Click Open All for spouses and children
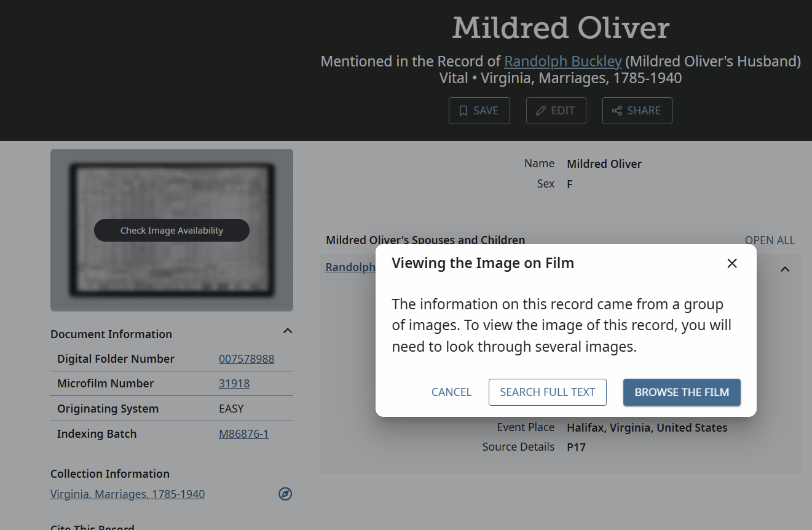Screen dimensions: 812x530 pyautogui.click(x=770, y=240)
